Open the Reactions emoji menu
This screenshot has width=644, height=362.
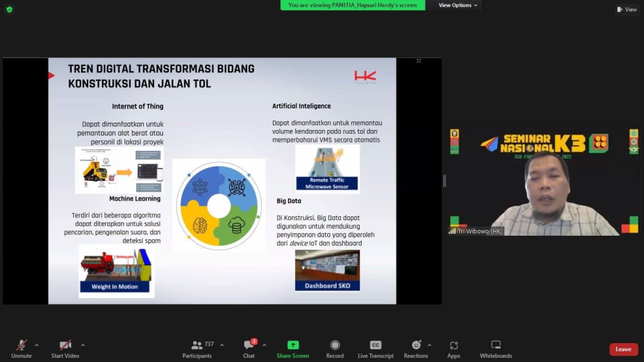[x=416, y=345]
